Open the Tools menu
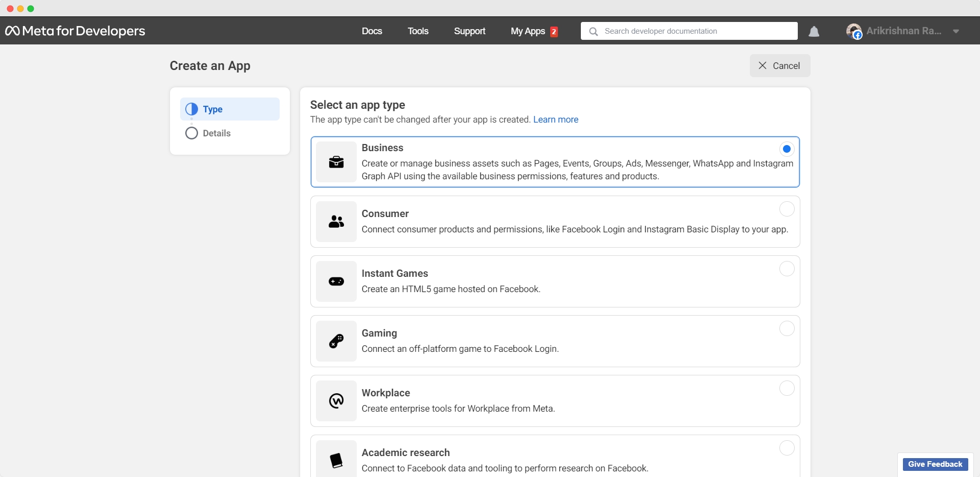 (x=418, y=31)
